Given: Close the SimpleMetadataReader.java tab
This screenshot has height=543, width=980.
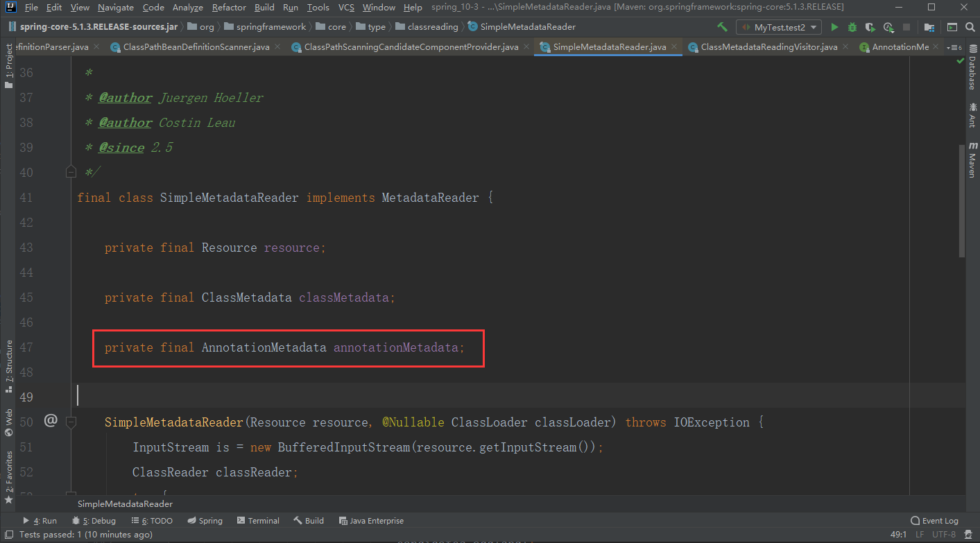Looking at the screenshot, I should (674, 47).
